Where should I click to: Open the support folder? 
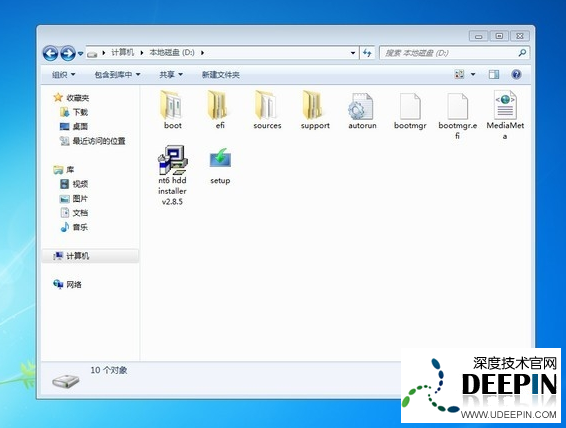click(x=315, y=110)
